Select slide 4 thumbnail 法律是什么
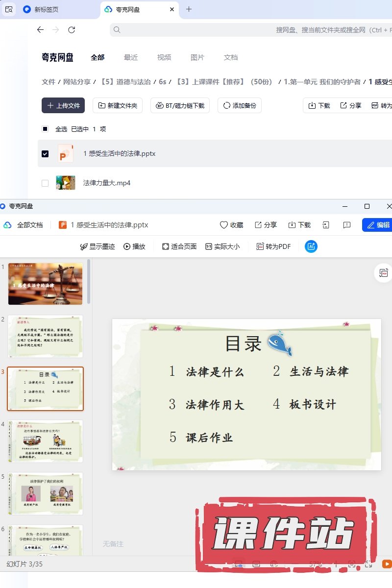 [x=45, y=441]
